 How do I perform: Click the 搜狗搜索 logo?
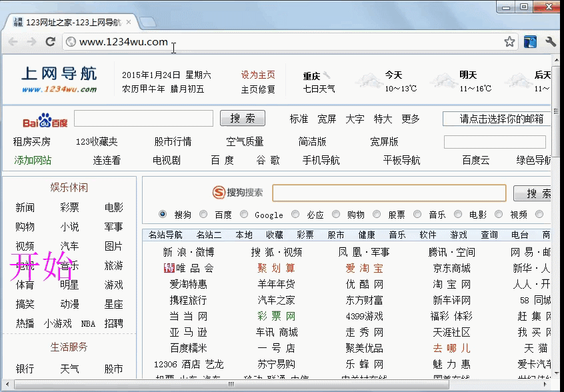pos(237,193)
